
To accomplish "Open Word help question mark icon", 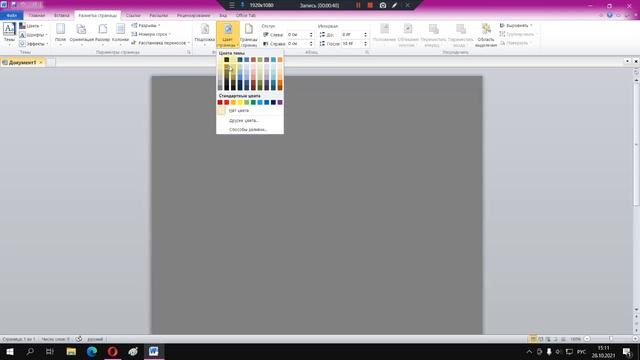I will [x=609, y=15].
